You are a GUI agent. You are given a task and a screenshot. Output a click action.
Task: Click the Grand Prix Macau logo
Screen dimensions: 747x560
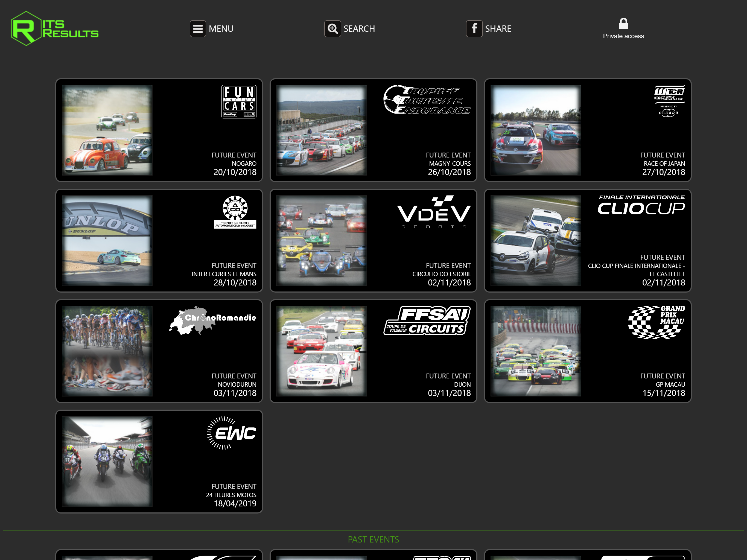(x=656, y=322)
